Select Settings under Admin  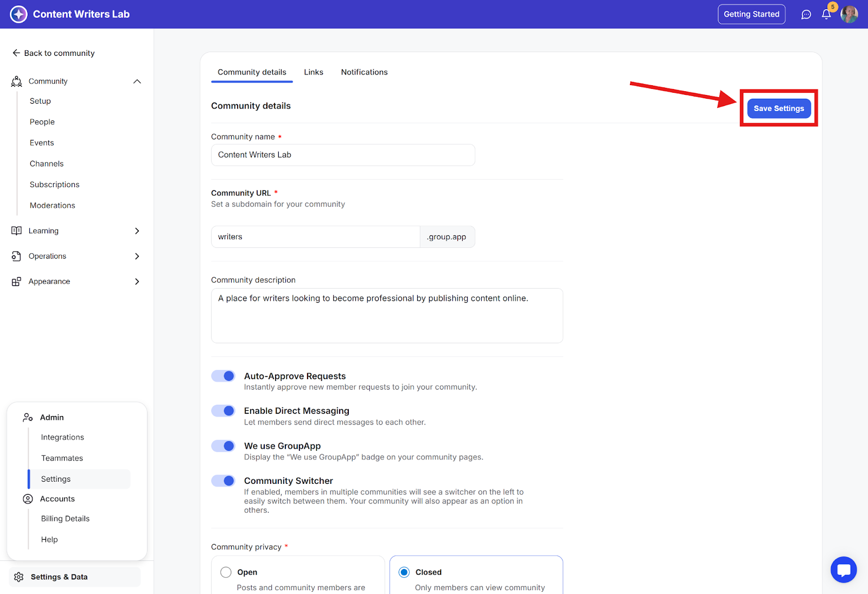point(79,479)
